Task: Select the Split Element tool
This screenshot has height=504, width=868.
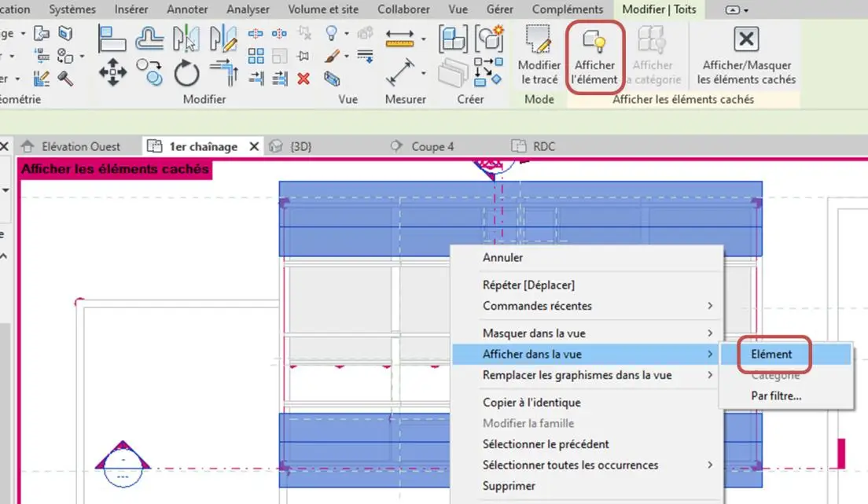Action: 256,34
